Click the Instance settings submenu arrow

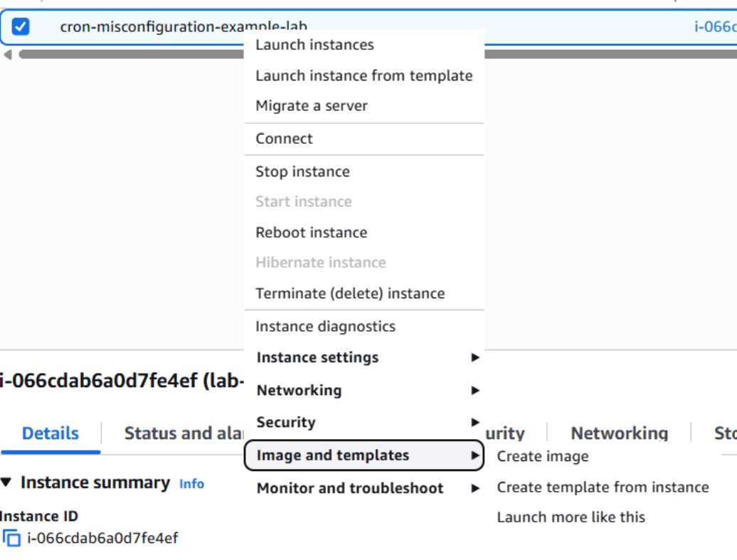coord(475,357)
